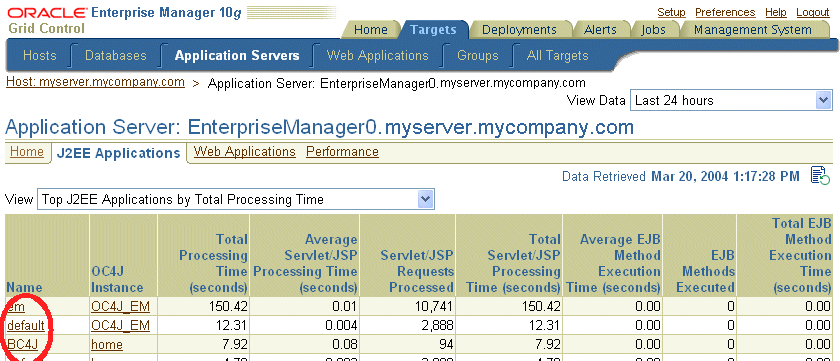Viewport: 840px width, 361px height.
Task: Open the Web Applications page link under title
Action: point(245,152)
